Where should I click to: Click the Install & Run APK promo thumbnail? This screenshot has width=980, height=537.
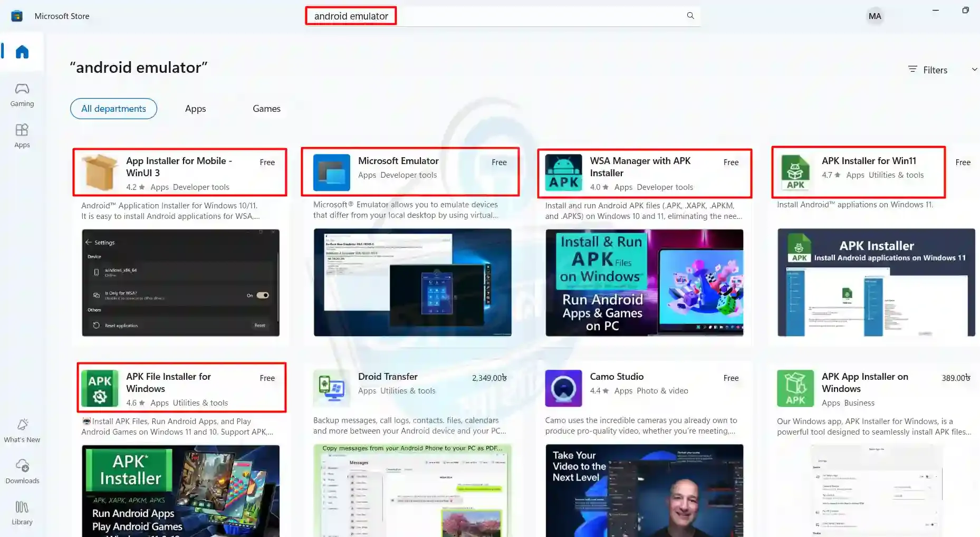[x=644, y=282]
